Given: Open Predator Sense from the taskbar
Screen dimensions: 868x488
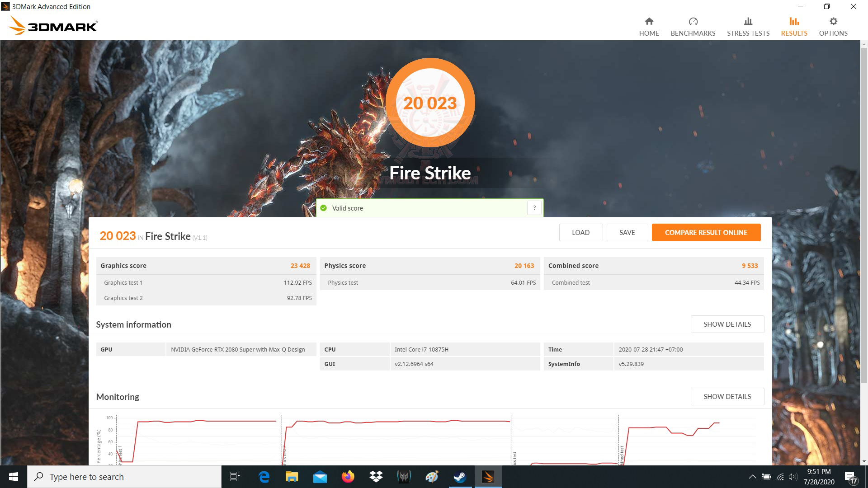Looking at the screenshot, I should pyautogui.click(x=404, y=477).
